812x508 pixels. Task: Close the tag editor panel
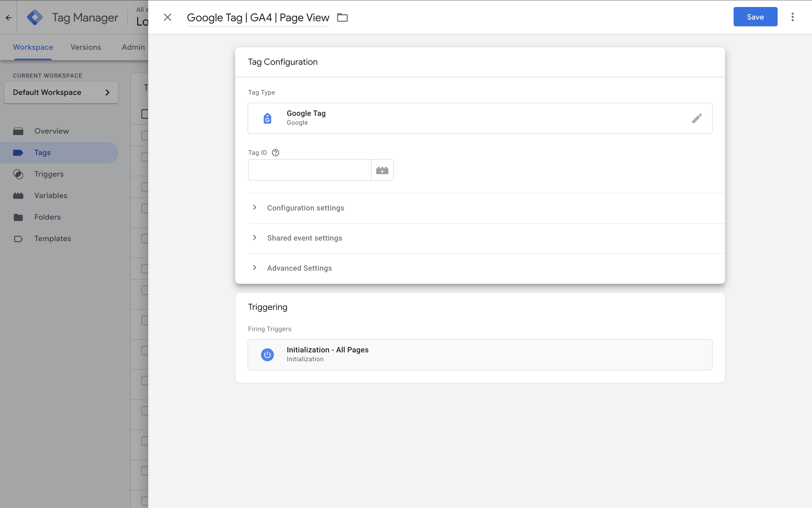pos(168,17)
